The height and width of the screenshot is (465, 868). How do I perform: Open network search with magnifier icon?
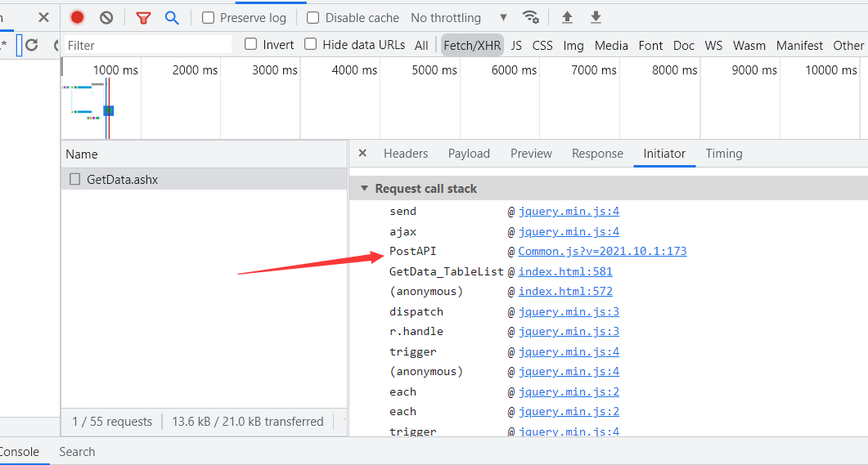[172, 18]
